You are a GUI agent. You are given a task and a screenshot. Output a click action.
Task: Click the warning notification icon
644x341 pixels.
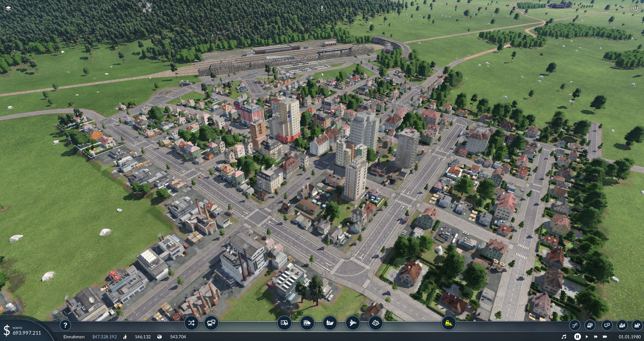pyautogui.click(x=322, y=8)
